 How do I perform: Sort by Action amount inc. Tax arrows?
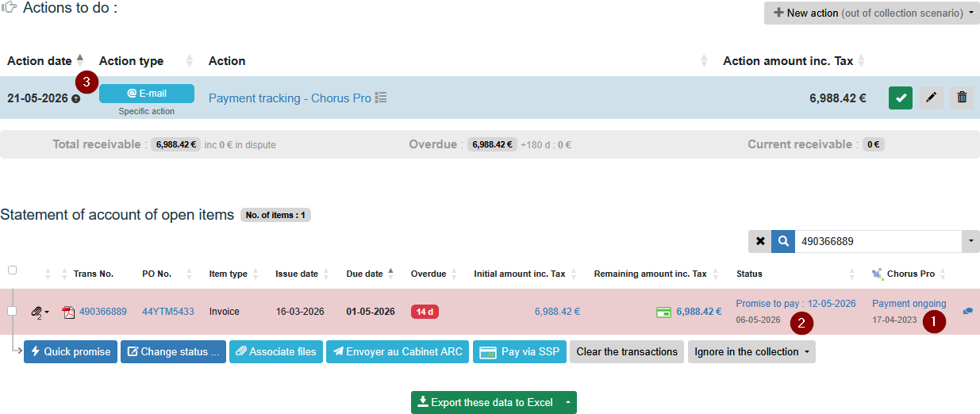[x=861, y=60]
